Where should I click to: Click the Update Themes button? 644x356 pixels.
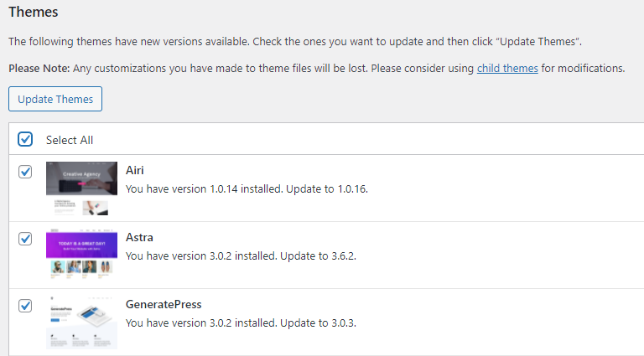55,99
